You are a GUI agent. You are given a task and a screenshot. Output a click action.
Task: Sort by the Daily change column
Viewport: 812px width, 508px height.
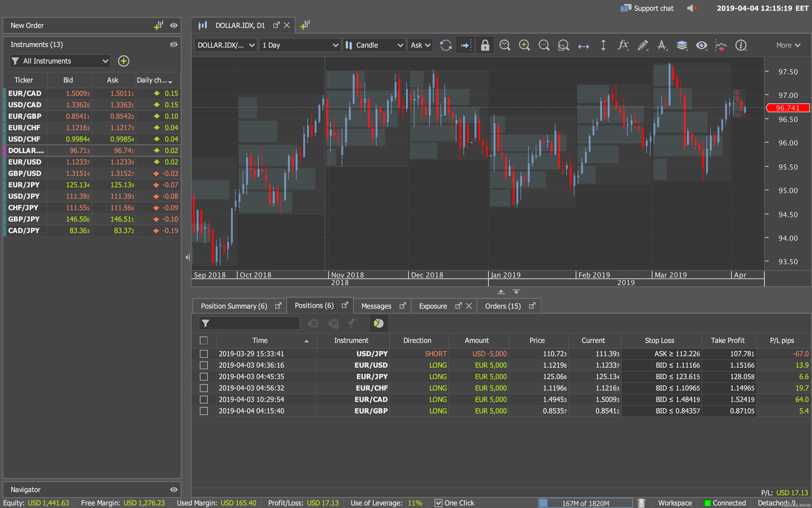158,80
